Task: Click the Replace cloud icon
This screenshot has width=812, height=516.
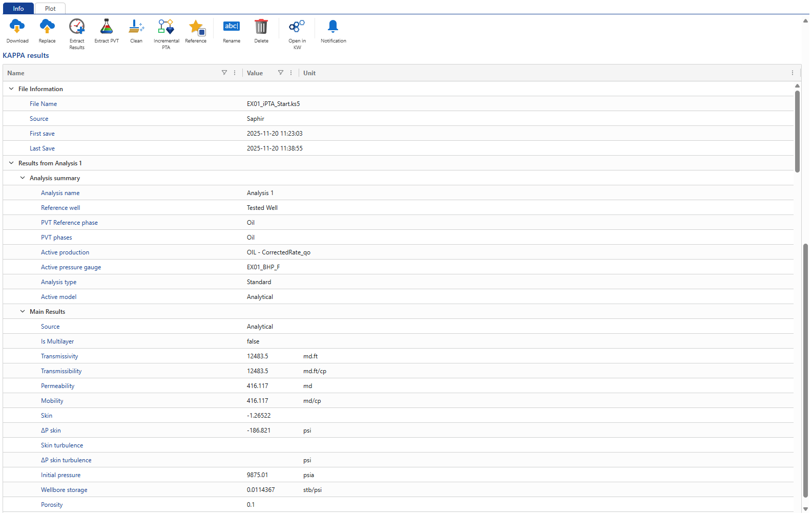Action: (x=47, y=26)
